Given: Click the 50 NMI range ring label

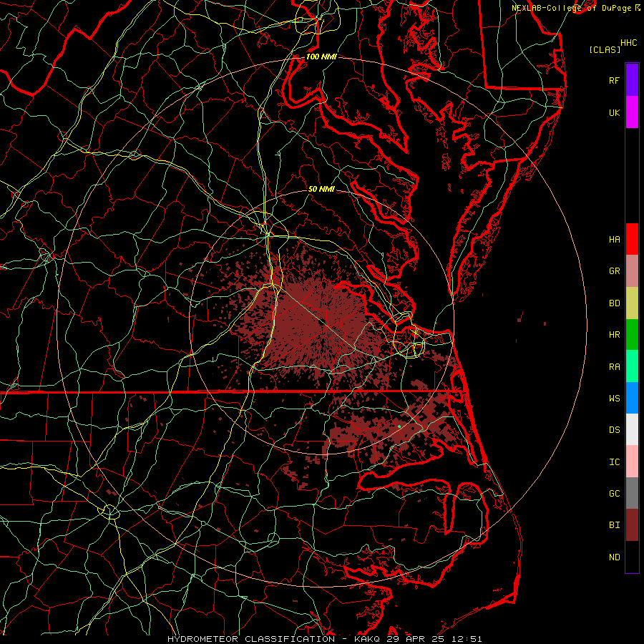Looking at the screenshot, I should coord(321,189).
